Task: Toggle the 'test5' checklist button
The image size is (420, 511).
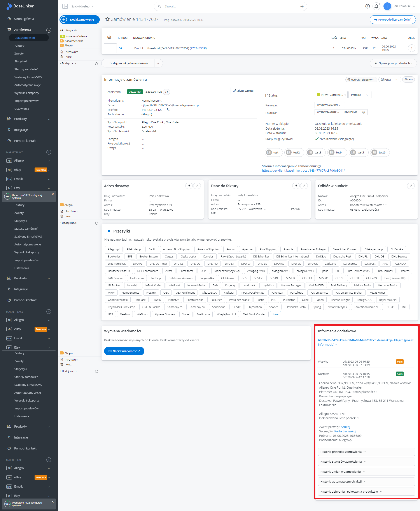Action: (358, 152)
